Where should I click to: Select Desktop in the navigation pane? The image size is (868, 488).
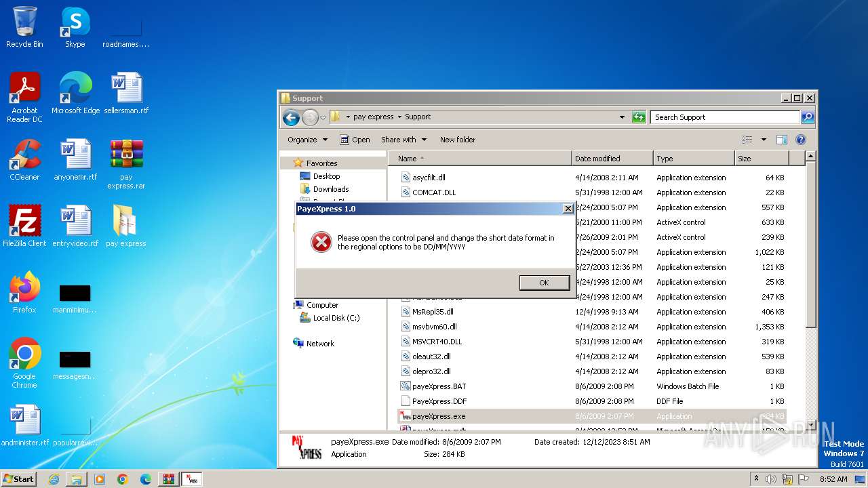(326, 176)
